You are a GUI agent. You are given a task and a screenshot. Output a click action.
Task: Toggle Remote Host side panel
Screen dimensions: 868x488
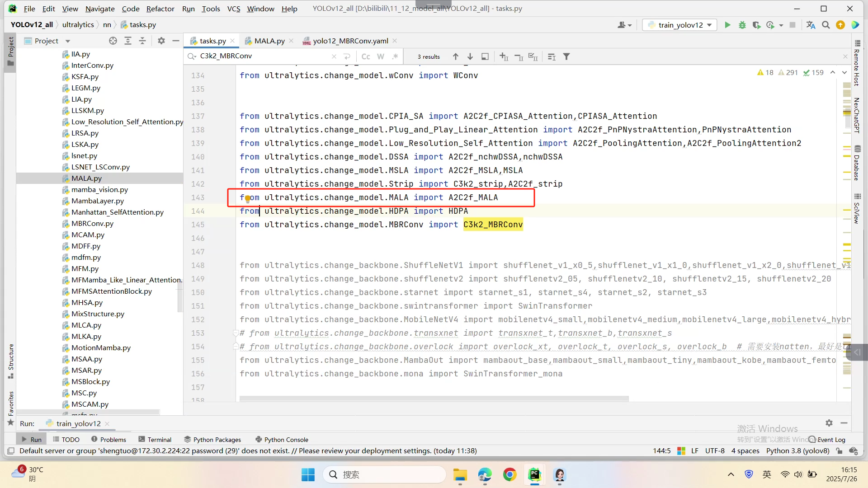point(857,63)
